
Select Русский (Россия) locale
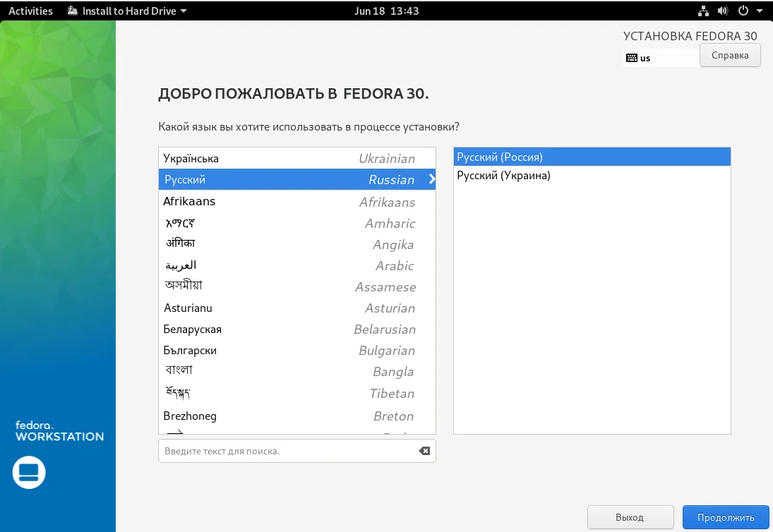[x=592, y=157]
